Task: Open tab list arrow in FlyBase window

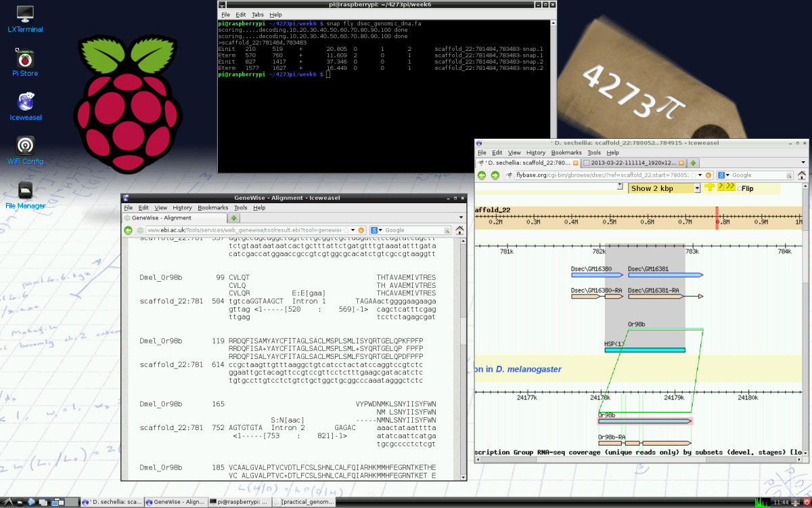Action: coord(802,163)
